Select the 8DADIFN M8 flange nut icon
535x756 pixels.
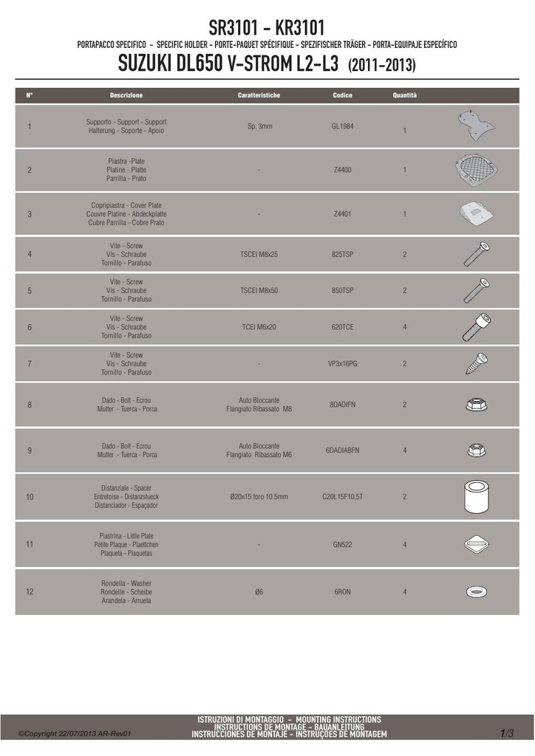tap(477, 405)
